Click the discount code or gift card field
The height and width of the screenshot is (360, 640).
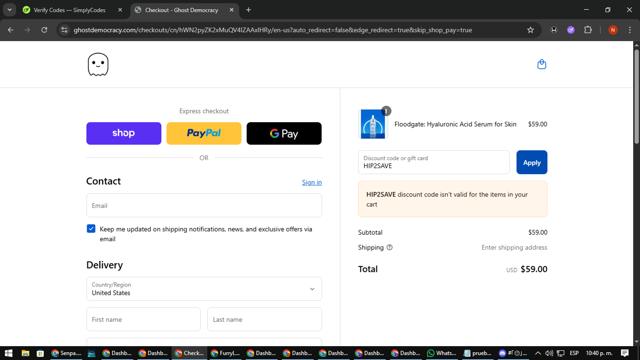[x=433, y=162]
